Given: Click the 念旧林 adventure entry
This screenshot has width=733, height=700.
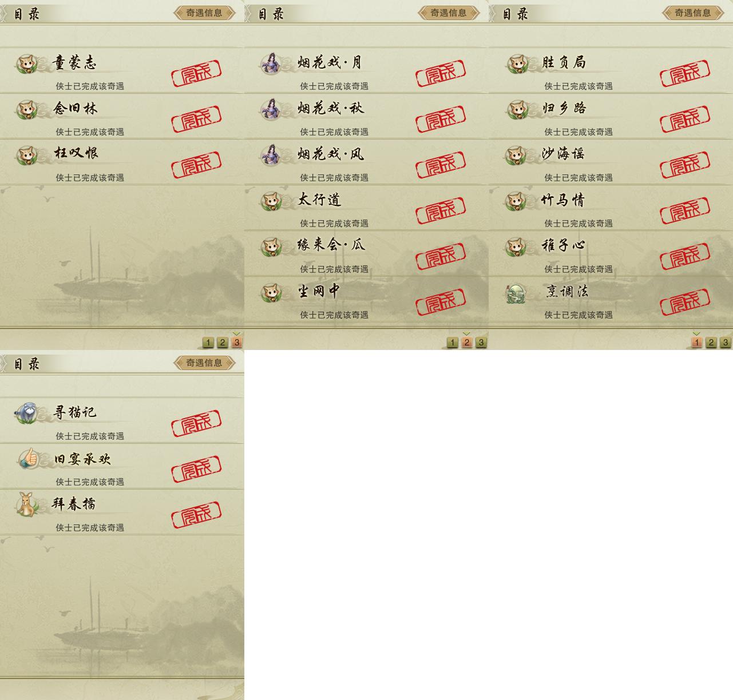Looking at the screenshot, I should coord(122,116).
